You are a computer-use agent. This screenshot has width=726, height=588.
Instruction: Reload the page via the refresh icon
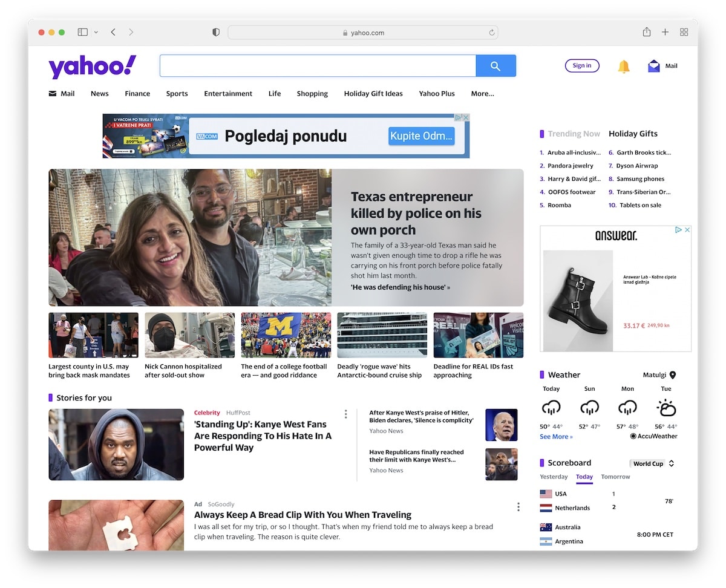(x=491, y=33)
